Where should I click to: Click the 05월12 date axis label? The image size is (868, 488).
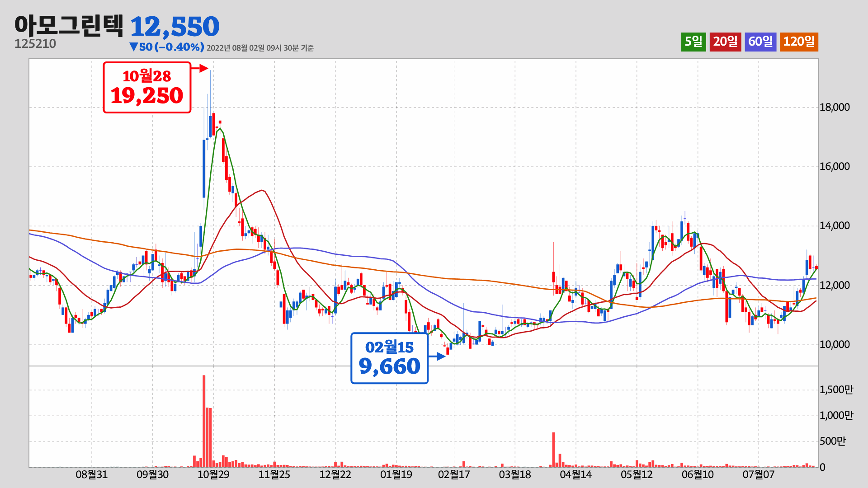(x=637, y=474)
